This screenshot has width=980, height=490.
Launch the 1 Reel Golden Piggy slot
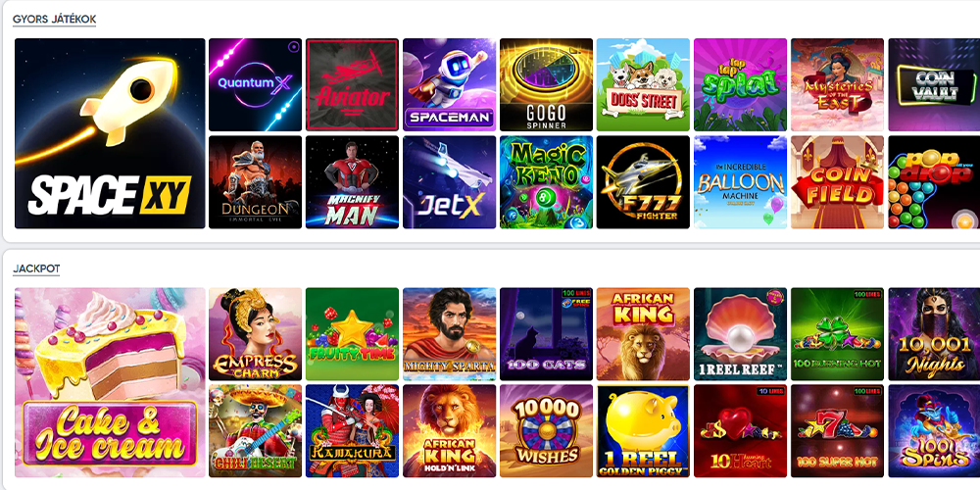tap(643, 430)
